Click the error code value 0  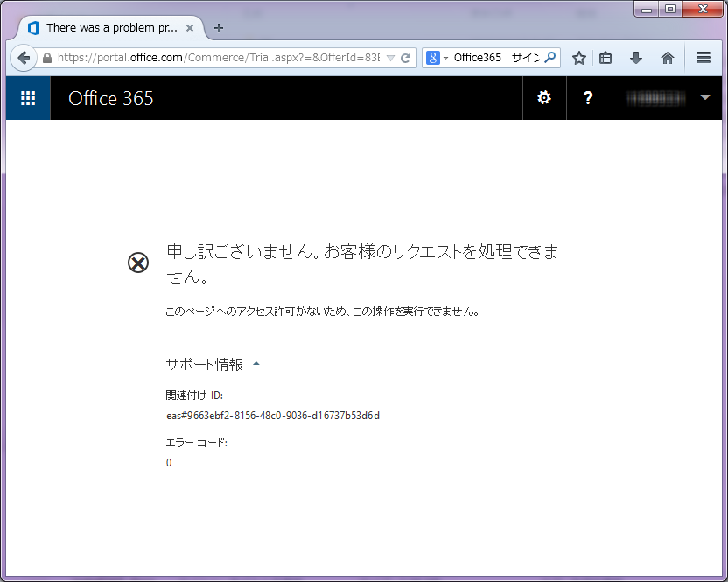point(169,463)
